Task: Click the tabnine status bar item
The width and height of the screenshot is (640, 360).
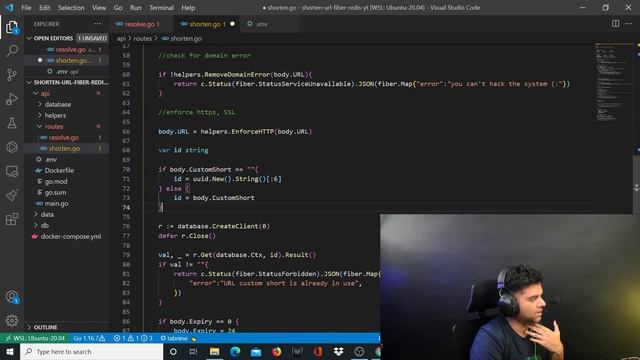Action: tap(178, 338)
